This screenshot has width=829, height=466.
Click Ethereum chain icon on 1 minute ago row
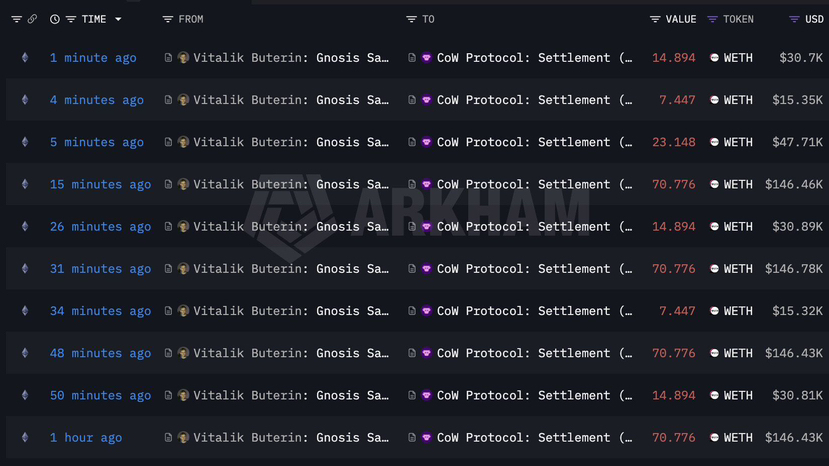[25, 58]
